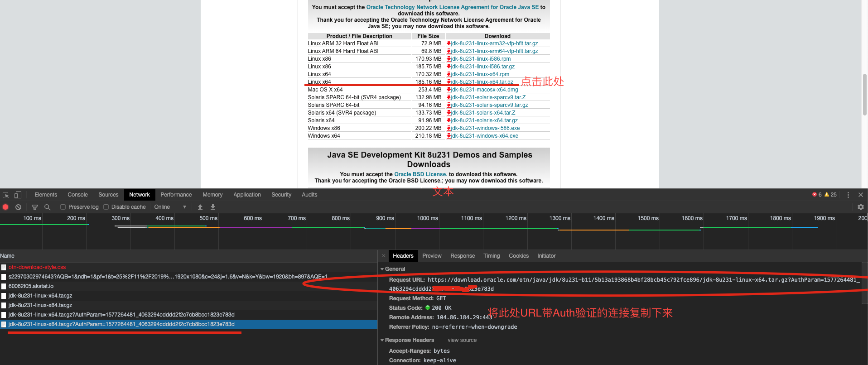The image size is (868, 365).
Task: Click the yellow warning count badge
Action: tap(830, 195)
